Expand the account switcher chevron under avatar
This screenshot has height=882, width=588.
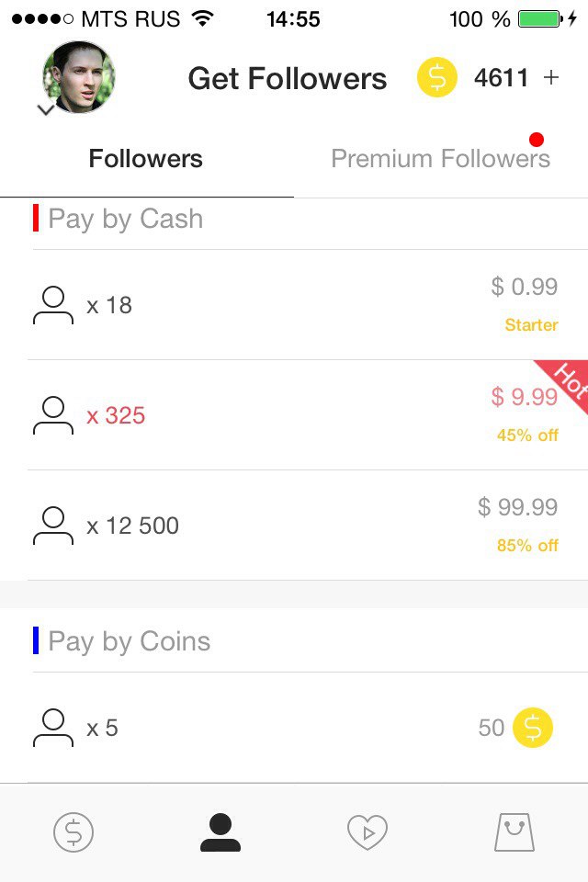[46, 110]
